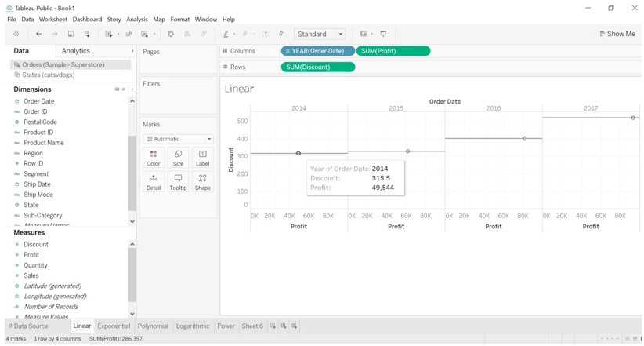Click the Undo arrow in toolbar

click(38, 35)
